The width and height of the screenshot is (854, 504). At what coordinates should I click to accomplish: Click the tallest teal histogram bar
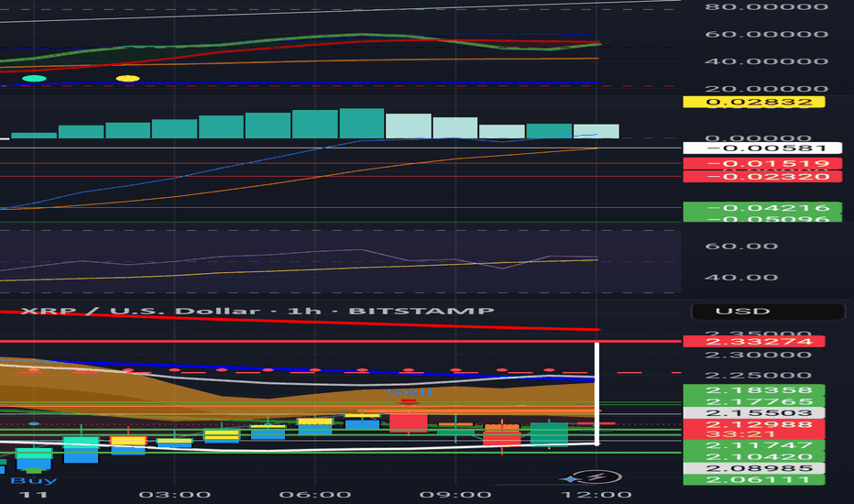[x=362, y=123]
